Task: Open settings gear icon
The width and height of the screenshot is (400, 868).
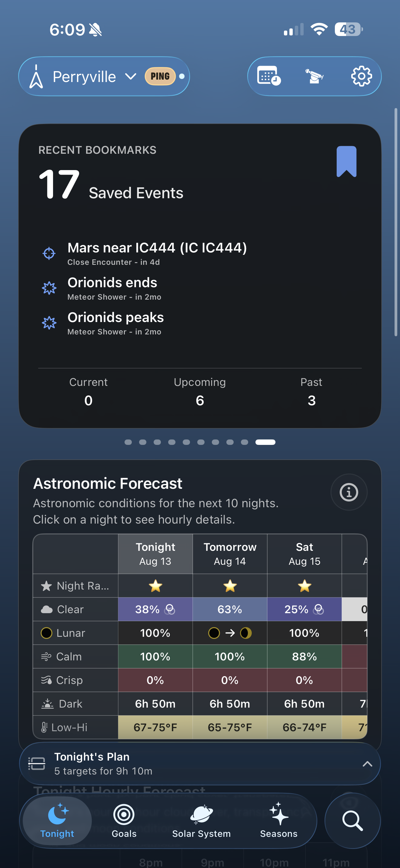Action: tap(361, 76)
